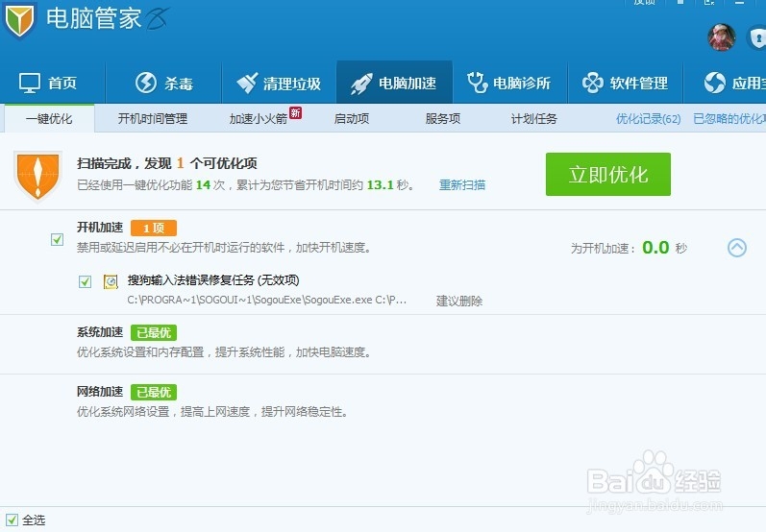Click the 清理垃圾 broom icon
Image resolution: width=766 pixels, height=532 pixels.
click(x=247, y=83)
